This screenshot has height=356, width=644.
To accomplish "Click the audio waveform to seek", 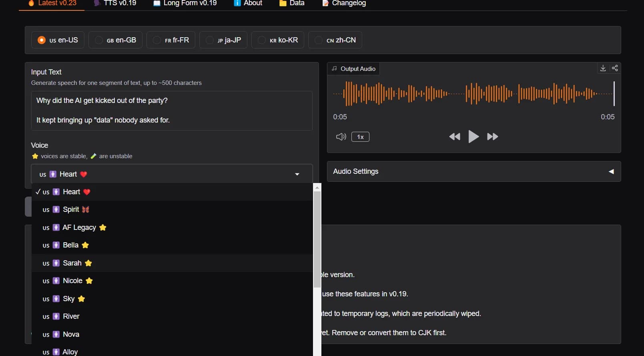I will [x=472, y=94].
